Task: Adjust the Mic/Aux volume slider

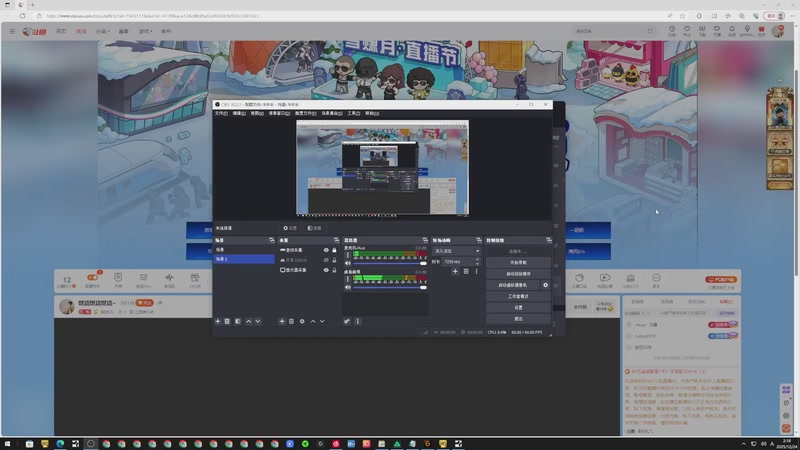Action: pyautogui.click(x=390, y=263)
